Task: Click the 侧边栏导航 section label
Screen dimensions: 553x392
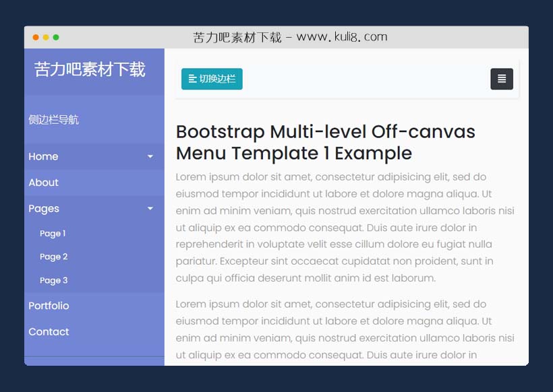Action: pos(53,119)
